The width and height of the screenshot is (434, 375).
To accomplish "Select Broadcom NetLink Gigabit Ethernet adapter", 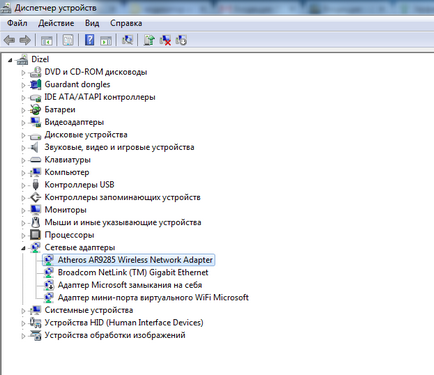I will [133, 272].
